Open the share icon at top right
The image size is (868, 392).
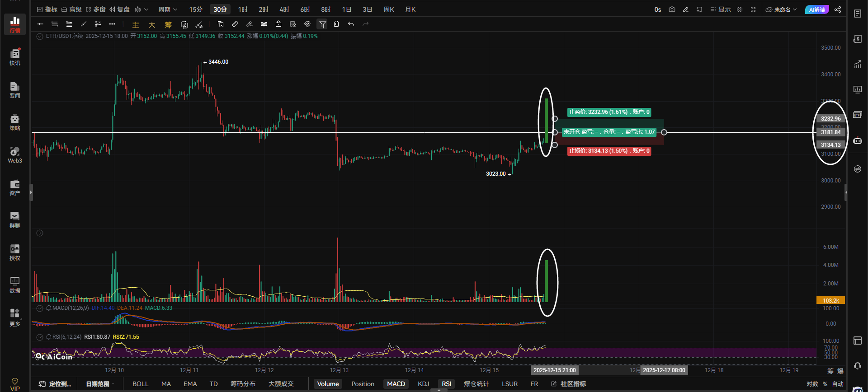tap(838, 9)
